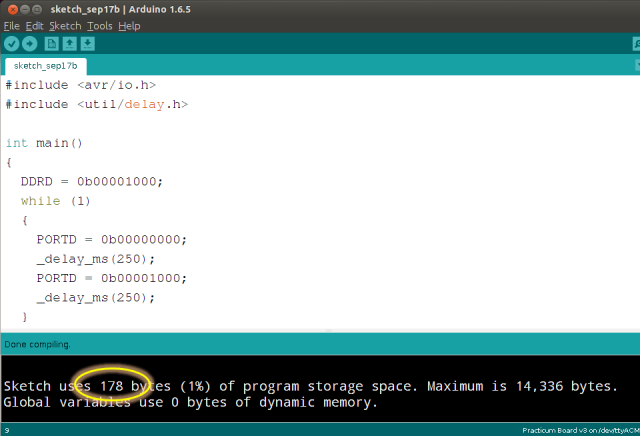Screen dimensions: 640x436
Task: Select the sketch_sep17b tab
Action: pos(47,65)
